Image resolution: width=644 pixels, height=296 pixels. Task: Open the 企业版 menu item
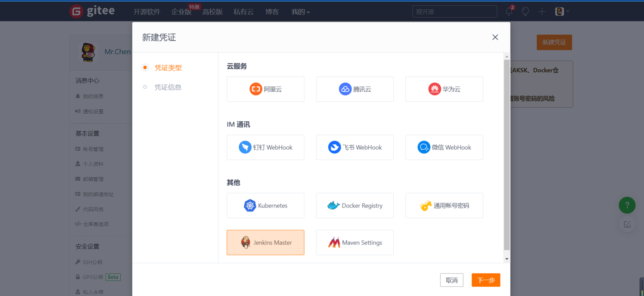point(182,12)
